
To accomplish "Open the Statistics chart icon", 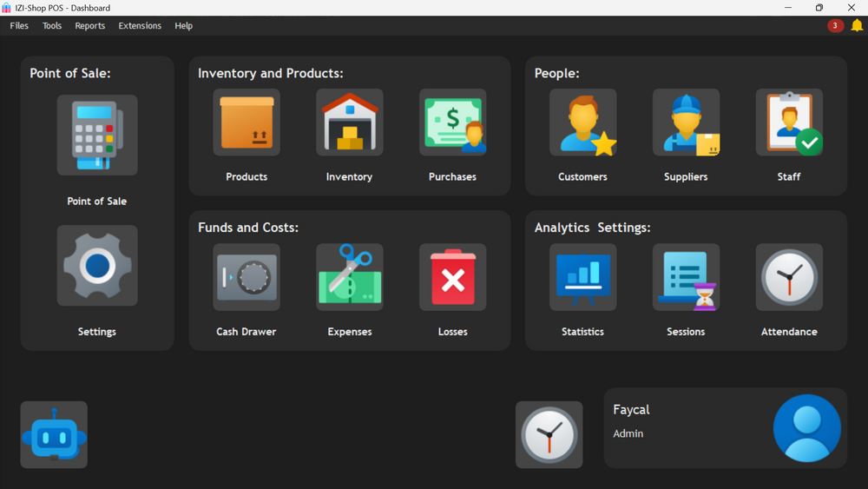I will pos(583,277).
